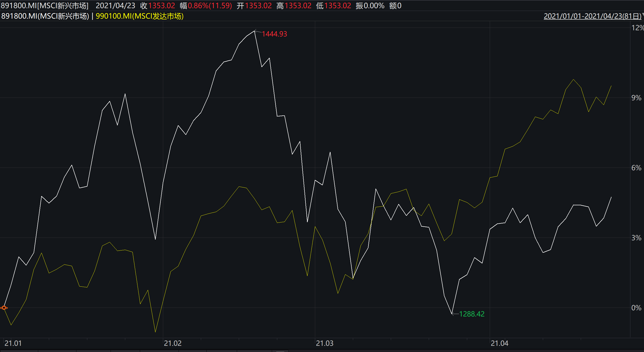Open the date range dropdown triangle
This screenshot has width=644, height=352.
click(x=643, y=15)
